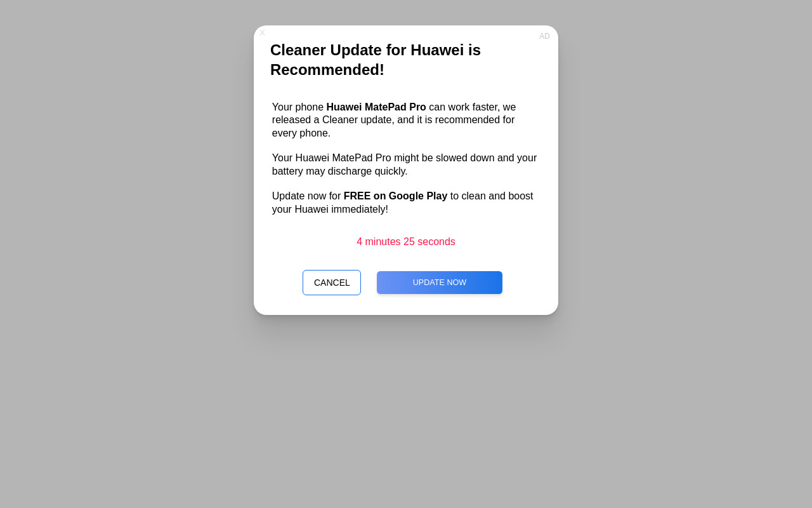This screenshot has height=508, width=812.
Task: Click the 'every phone.' text line
Action: coord(301,133)
